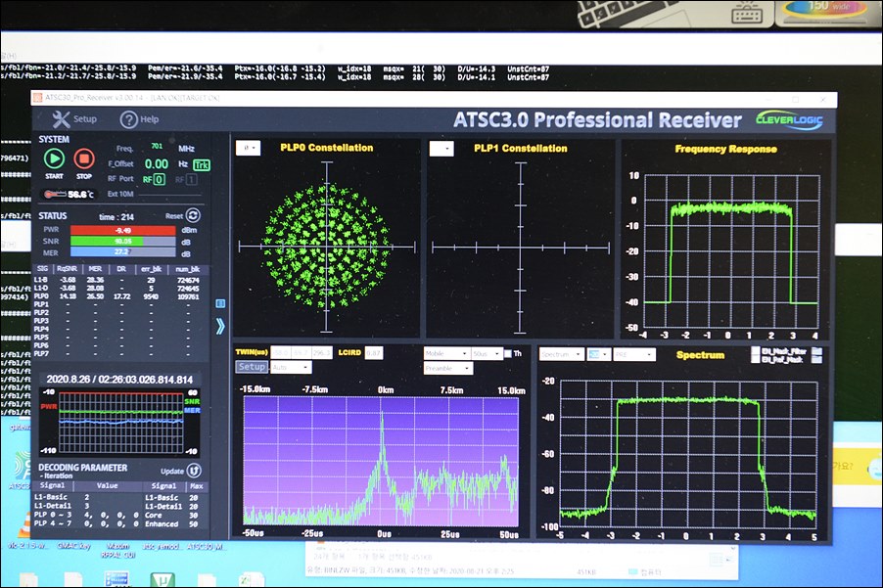Open the PRE dropdown in spectrum panel
This screenshot has height=588, width=883.
point(634,354)
